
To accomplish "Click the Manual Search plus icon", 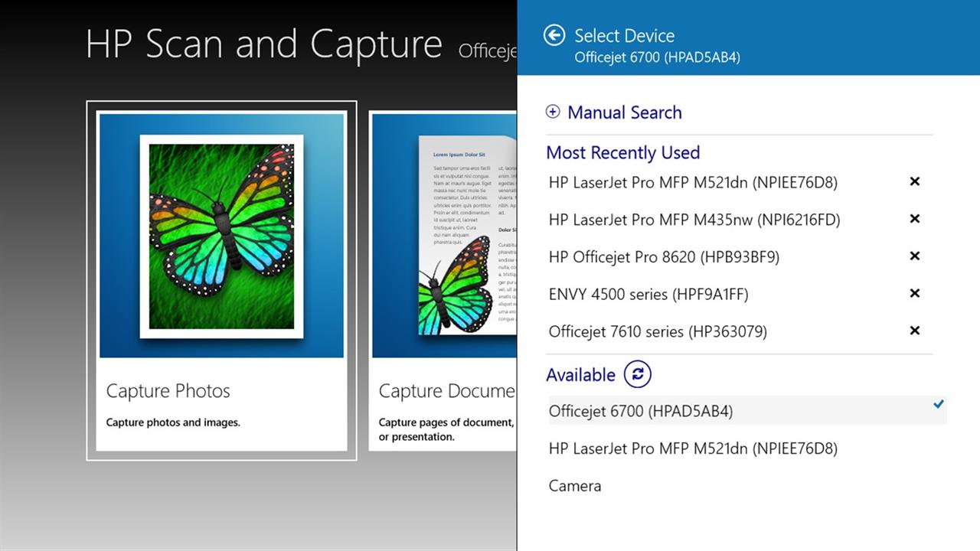I will pyautogui.click(x=553, y=112).
